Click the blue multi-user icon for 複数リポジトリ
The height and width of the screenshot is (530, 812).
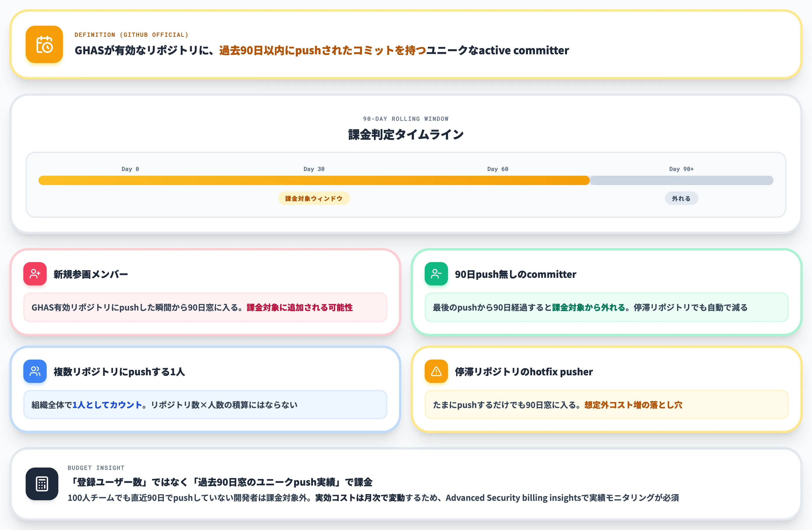coord(35,371)
